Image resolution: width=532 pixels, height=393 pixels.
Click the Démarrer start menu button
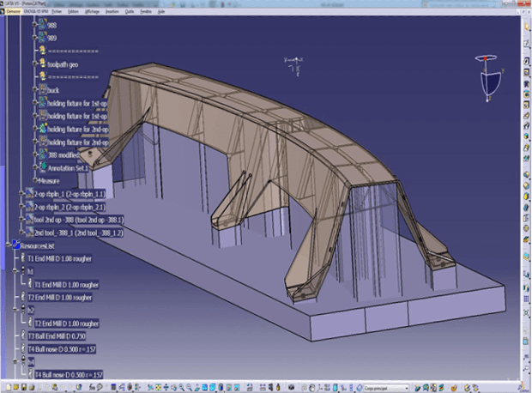pos(13,11)
